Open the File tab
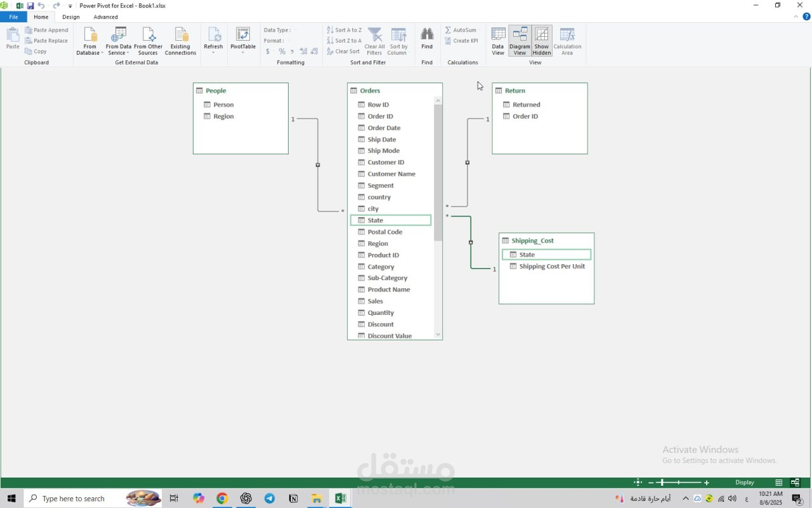The width and height of the screenshot is (812, 508). 13,17
